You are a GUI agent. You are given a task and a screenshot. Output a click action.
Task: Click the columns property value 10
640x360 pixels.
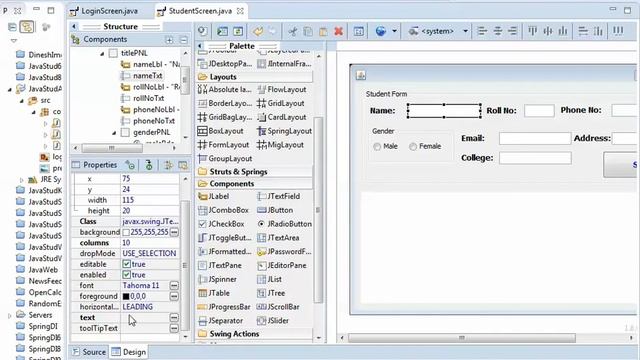click(149, 243)
